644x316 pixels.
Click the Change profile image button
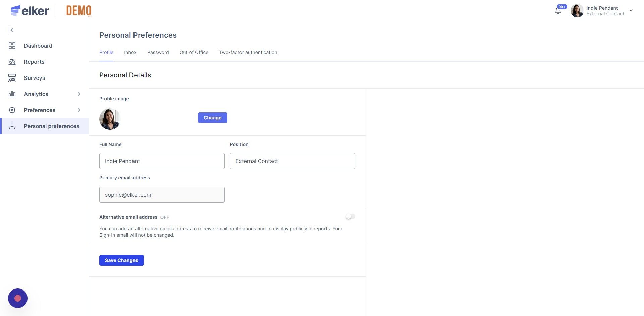point(212,118)
